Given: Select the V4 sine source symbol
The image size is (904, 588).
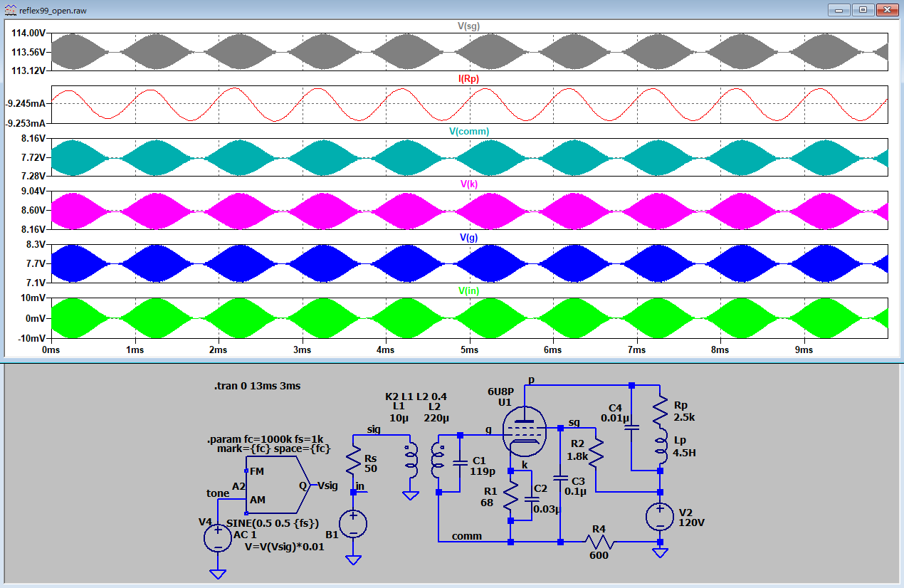Looking at the screenshot, I should pyautogui.click(x=218, y=537).
